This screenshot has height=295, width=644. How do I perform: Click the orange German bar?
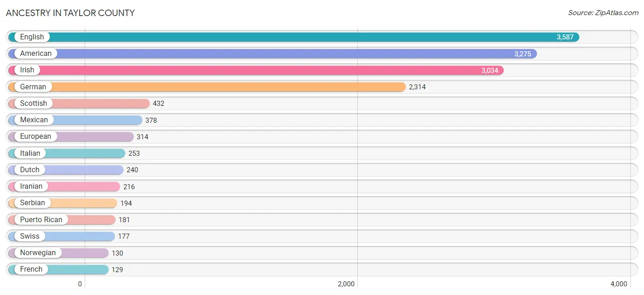tap(207, 87)
